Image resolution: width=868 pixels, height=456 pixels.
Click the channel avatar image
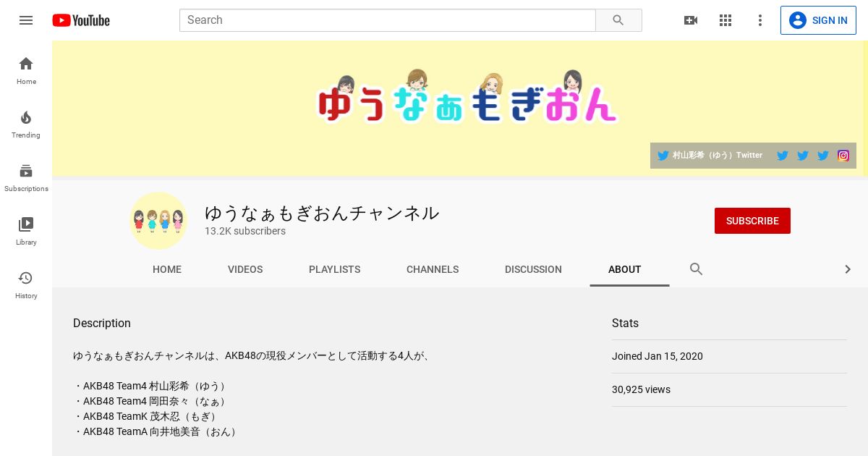pyautogui.click(x=158, y=221)
